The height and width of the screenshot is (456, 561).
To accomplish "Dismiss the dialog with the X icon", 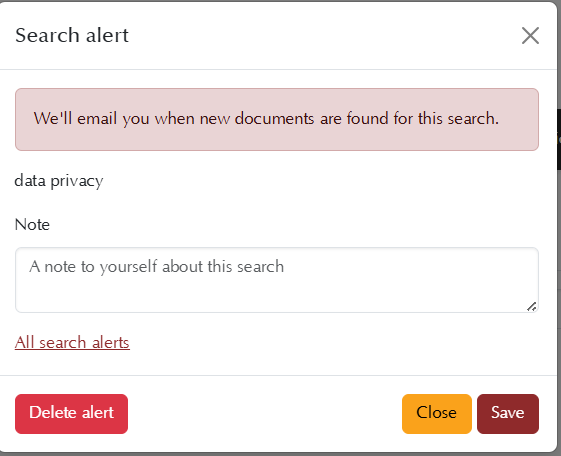I will pos(530,36).
